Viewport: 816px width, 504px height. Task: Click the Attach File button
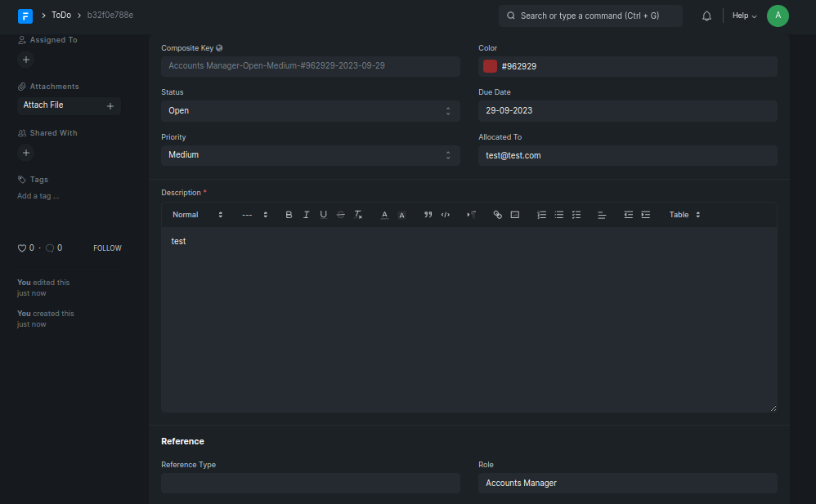pyautogui.click(x=69, y=105)
